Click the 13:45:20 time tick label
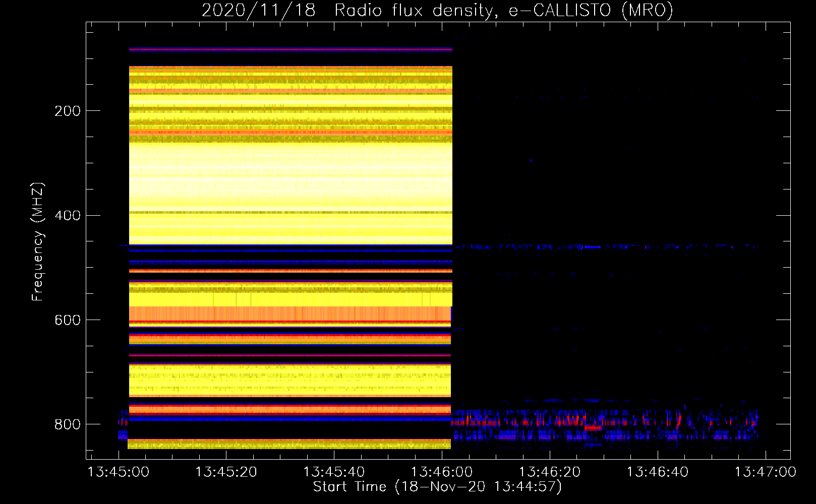 [x=226, y=472]
